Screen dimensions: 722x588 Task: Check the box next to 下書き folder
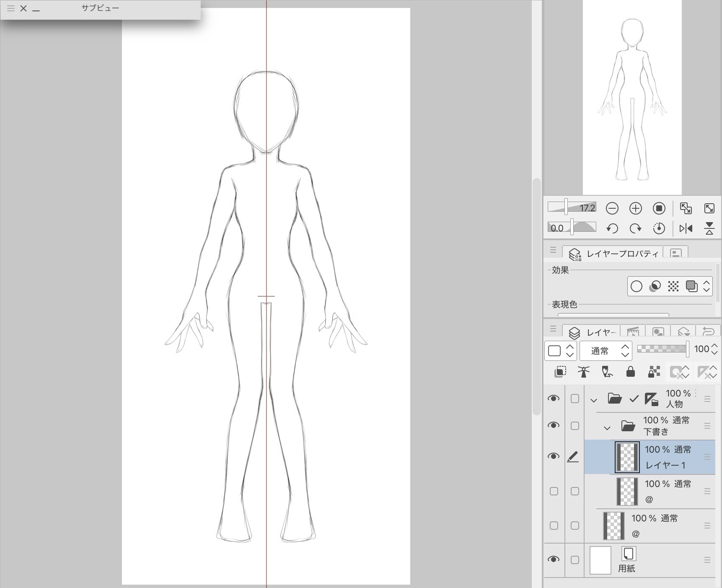574,426
